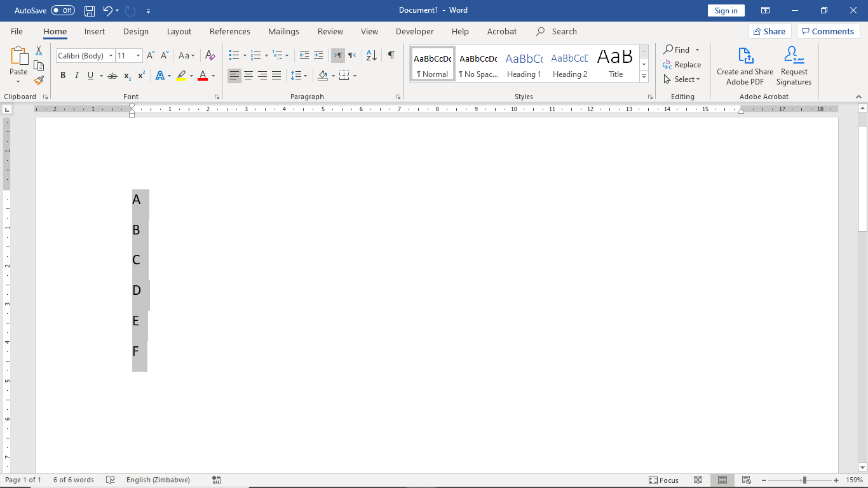This screenshot has height=488, width=868.
Task: Click the Copy icon in Clipboard group
Action: point(39,65)
